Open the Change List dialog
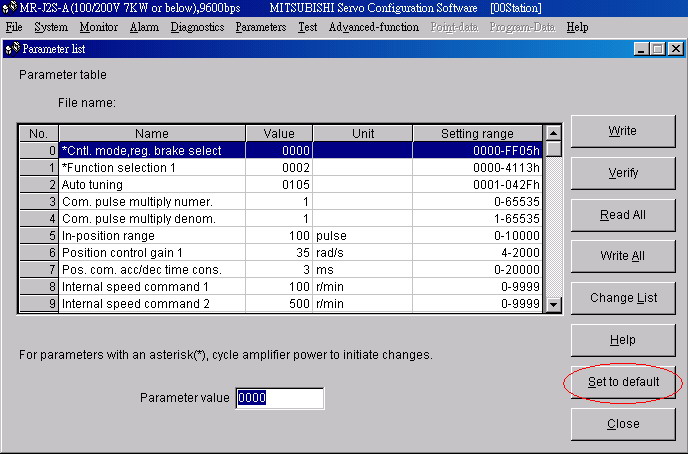 622,298
